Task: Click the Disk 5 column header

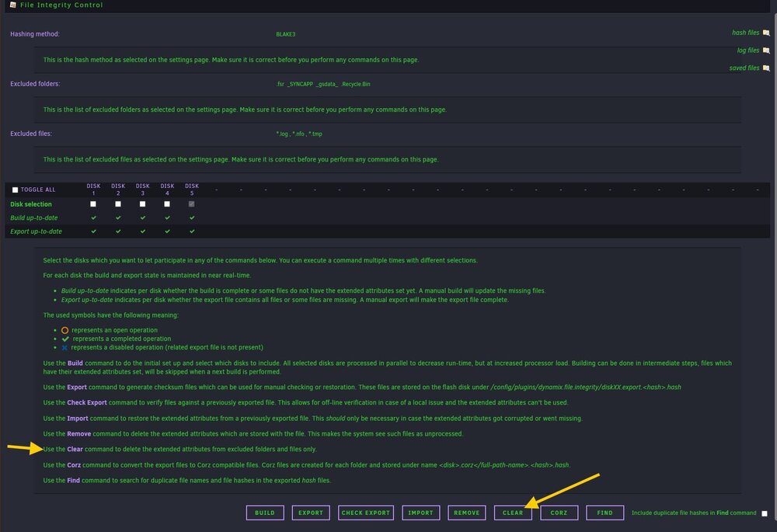Action: (x=192, y=190)
